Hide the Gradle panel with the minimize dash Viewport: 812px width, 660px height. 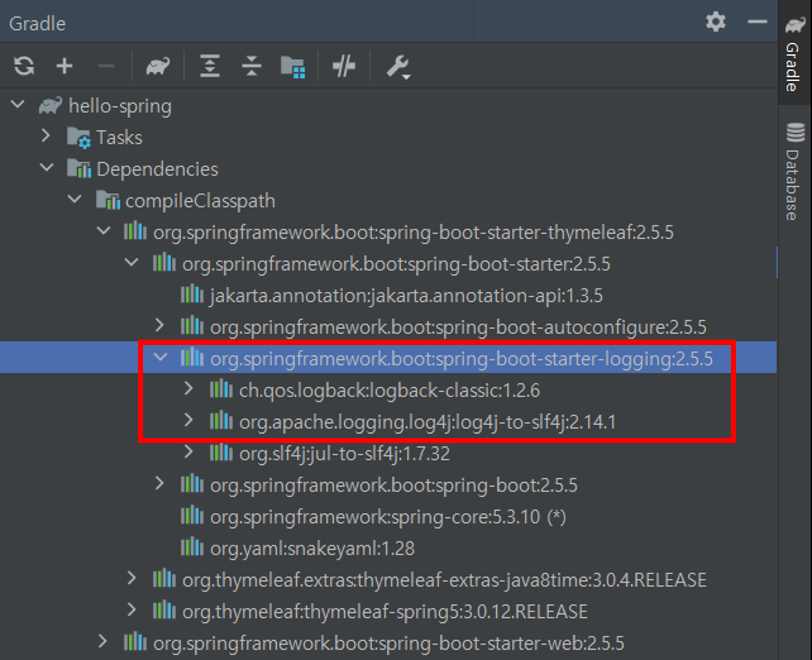pyautogui.click(x=757, y=22)
